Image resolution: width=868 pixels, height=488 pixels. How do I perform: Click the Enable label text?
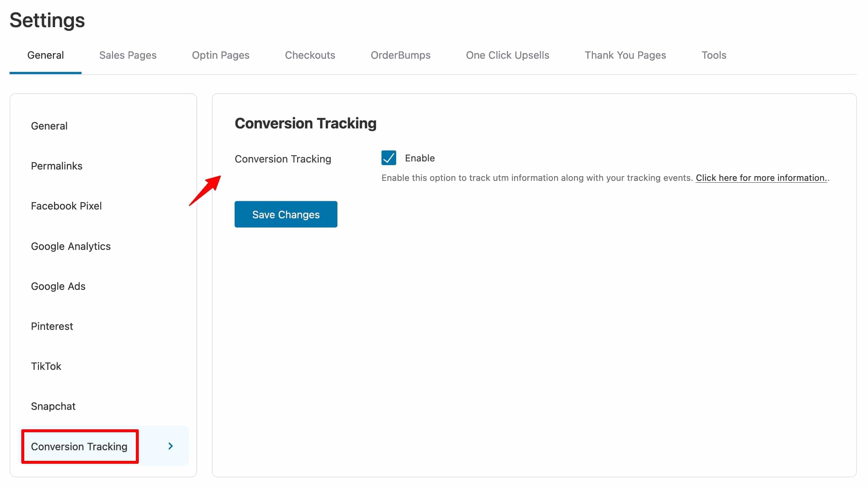point(420,158)
